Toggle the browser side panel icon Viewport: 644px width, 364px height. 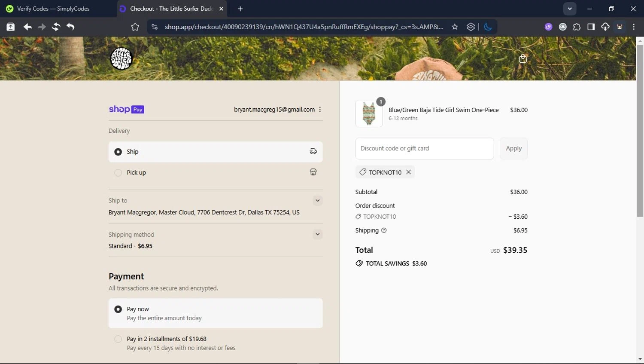click(591, 27)
